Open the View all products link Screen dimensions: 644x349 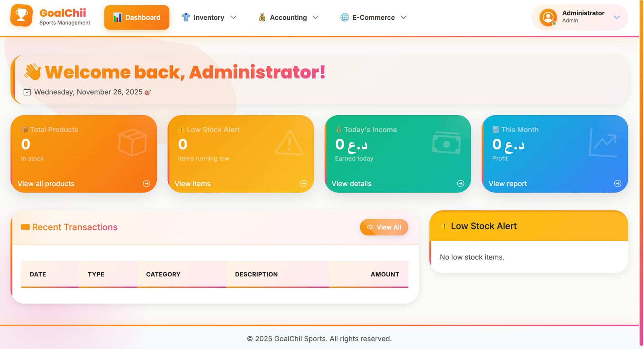(46, 184)
